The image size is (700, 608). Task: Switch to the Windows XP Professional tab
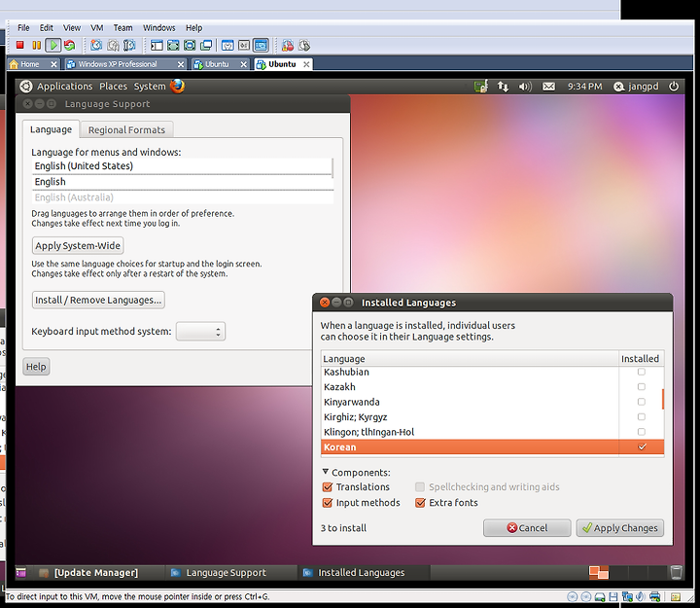point(124,64)
